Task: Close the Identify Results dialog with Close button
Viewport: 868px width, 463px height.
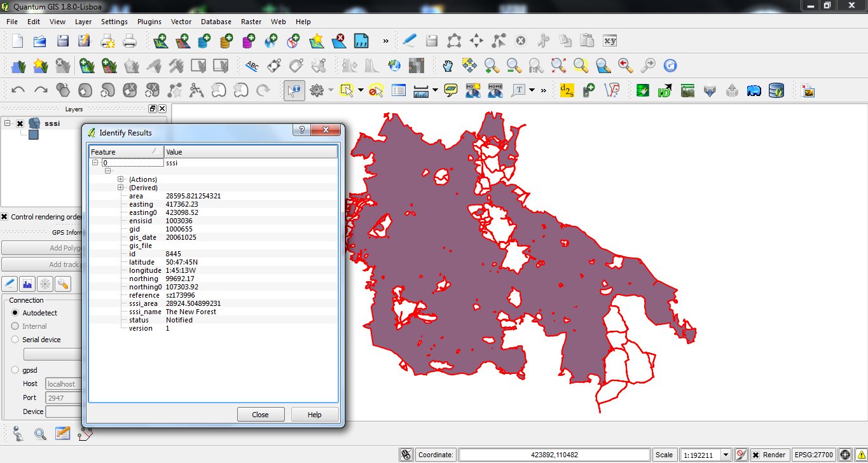Action: coord(260,414)
